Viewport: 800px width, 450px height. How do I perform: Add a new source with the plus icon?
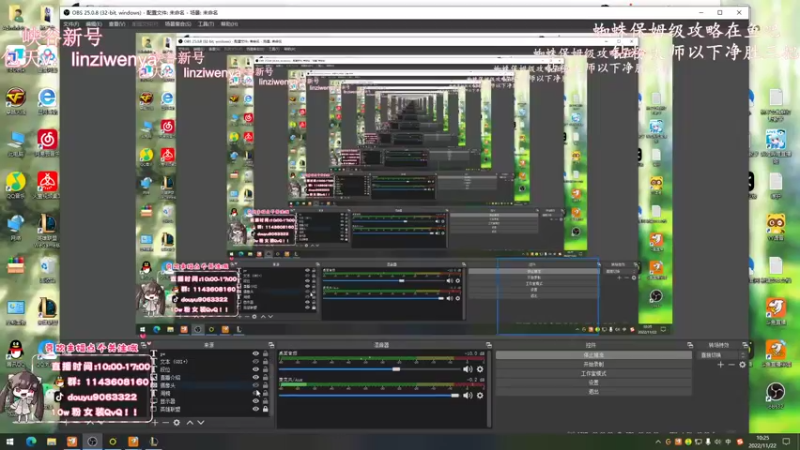point(155,422)
